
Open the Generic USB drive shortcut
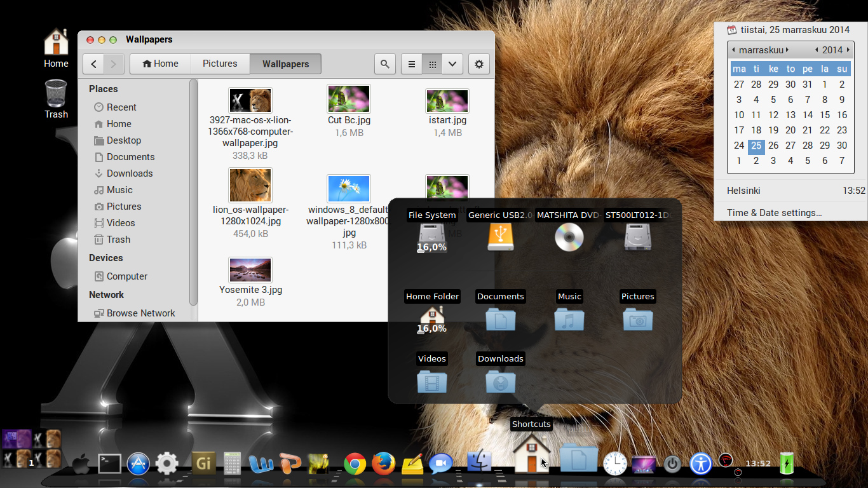pos(500,238)
